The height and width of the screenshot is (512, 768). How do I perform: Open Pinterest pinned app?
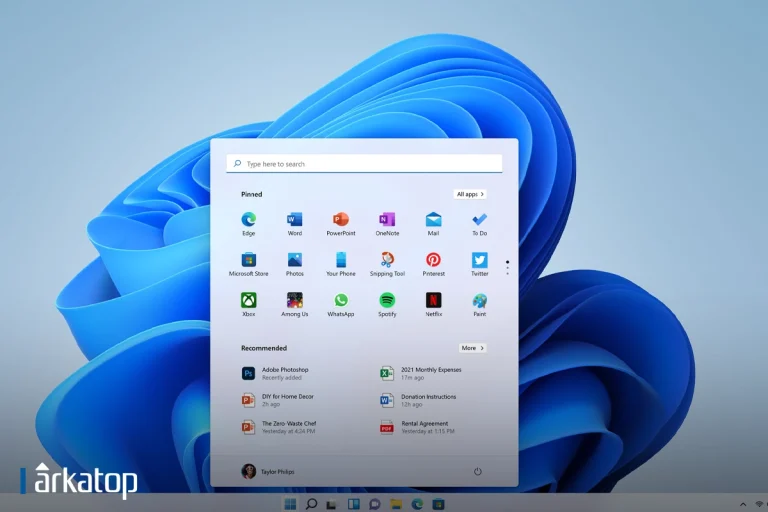pos(433,264)
